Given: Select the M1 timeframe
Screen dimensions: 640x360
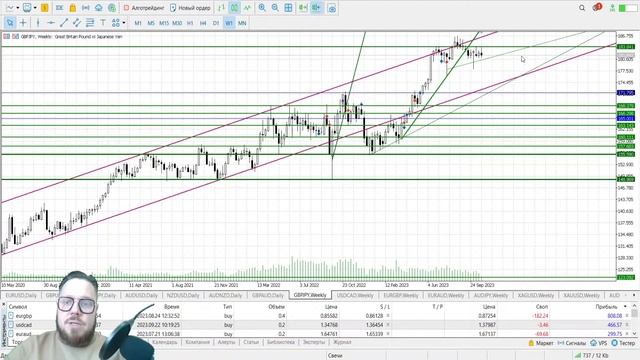Looking at the screenshot, I should pos(138,23).
